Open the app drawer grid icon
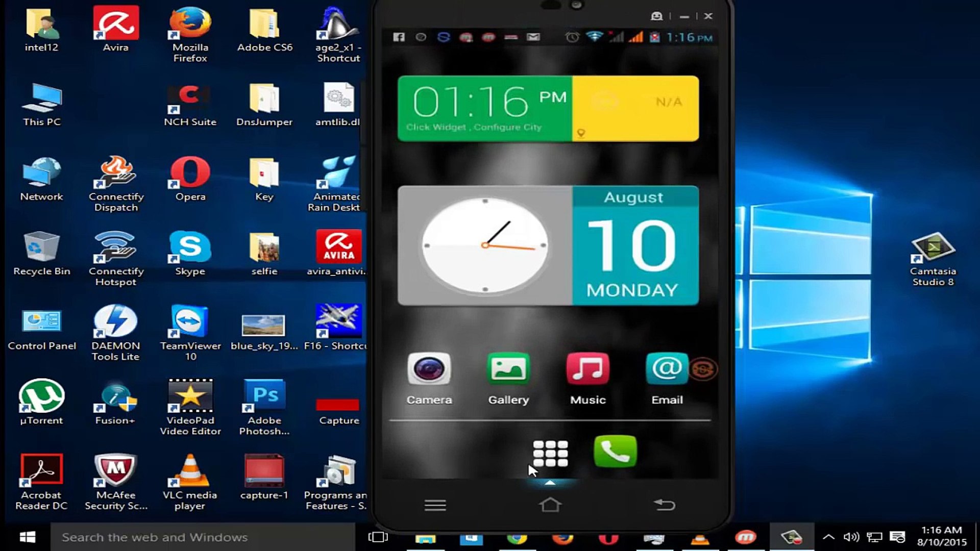This screenshot has width=980, height=551. [550, 453]
